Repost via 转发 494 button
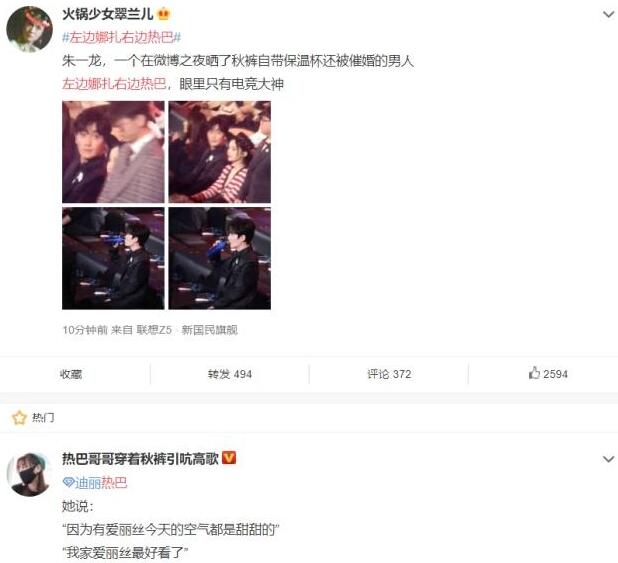Image resolution: width=618 pixels, height=563 pixels. 230,374
